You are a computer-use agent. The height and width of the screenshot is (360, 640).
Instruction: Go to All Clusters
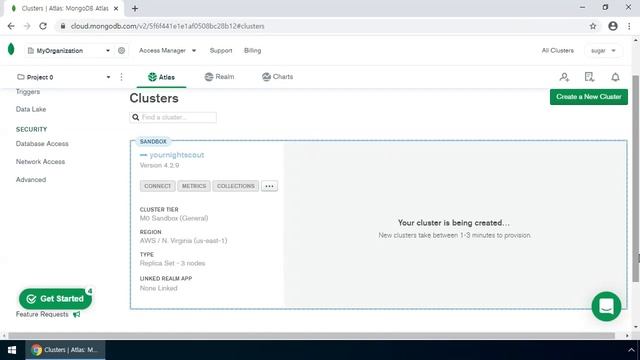(x=558, y=51)
